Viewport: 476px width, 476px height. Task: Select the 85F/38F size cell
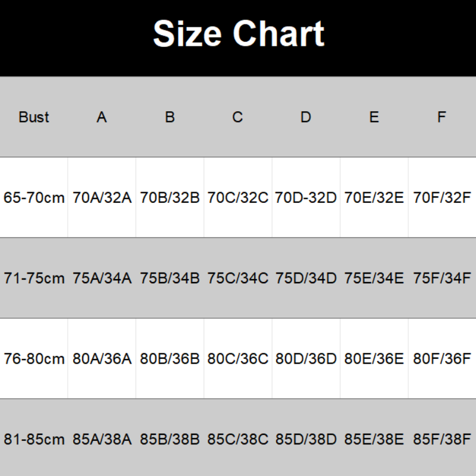pyautogui.click(x=441, y=440)
